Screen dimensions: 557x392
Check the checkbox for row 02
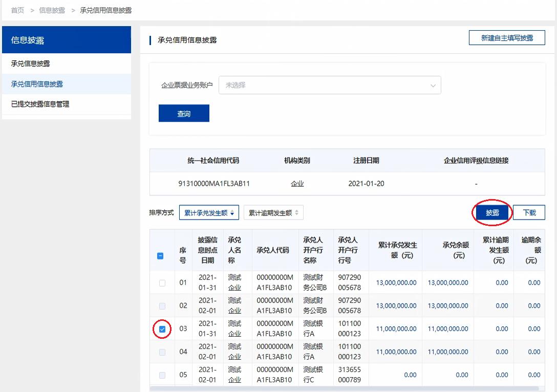tap(162, 306)
